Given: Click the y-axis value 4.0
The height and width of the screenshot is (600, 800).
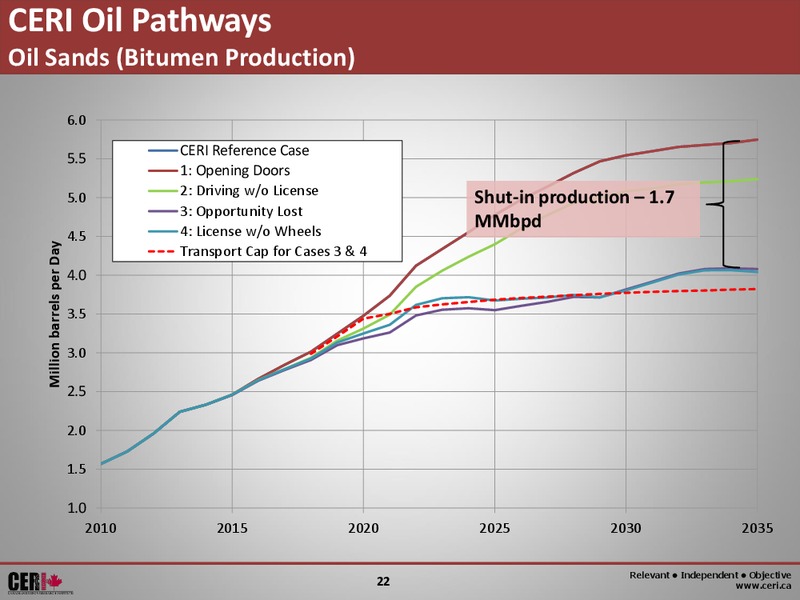Looking at the screenshot, I should pos(77,276).
